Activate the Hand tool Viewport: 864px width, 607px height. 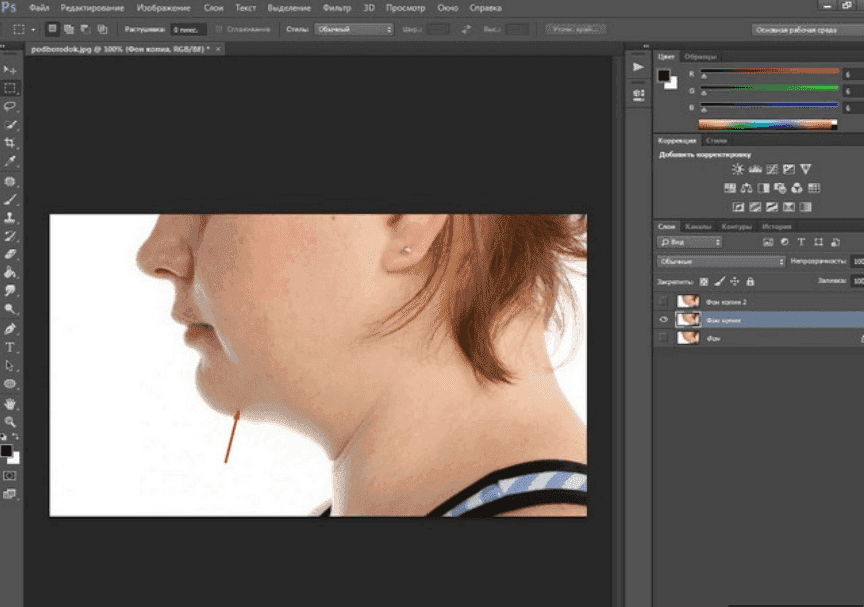(x=10, y=403)
